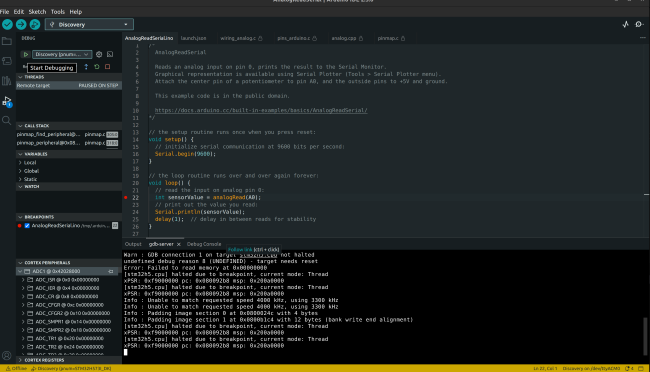
Task: Click the Ln 22, Col 1 status indicator
Action: tap(545, 368)
